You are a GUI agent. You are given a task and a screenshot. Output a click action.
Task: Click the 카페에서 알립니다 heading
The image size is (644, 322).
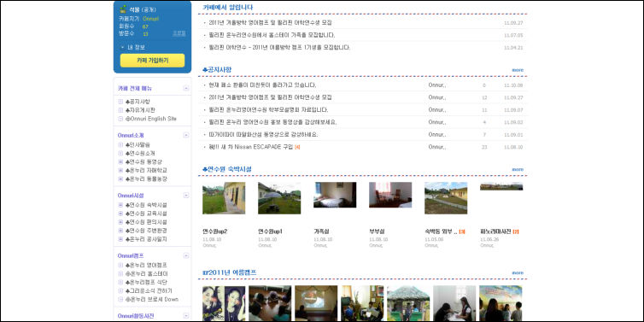coord(228,7)
